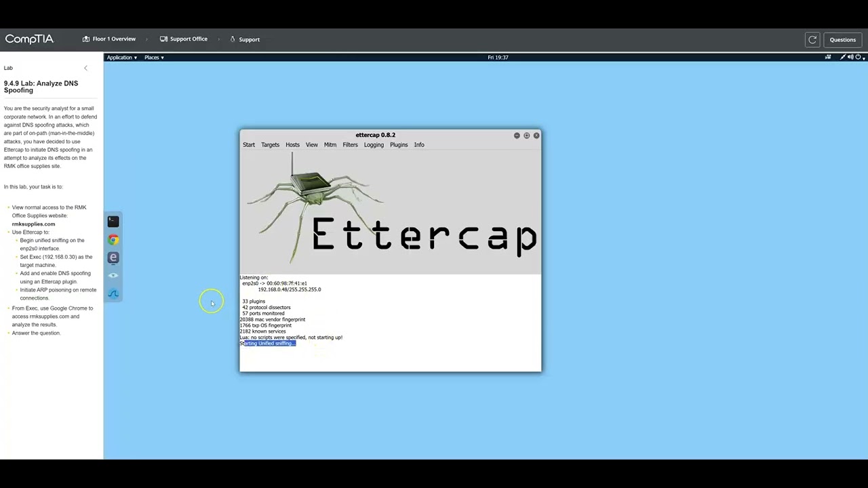Select the Ettercap dock icon
This screenshot has height=488, width=868.
(113, 258)
